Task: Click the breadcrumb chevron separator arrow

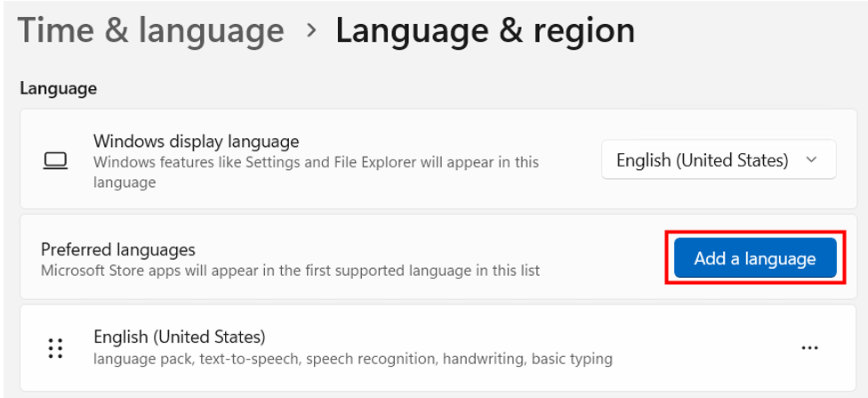Action: point(310,30)
